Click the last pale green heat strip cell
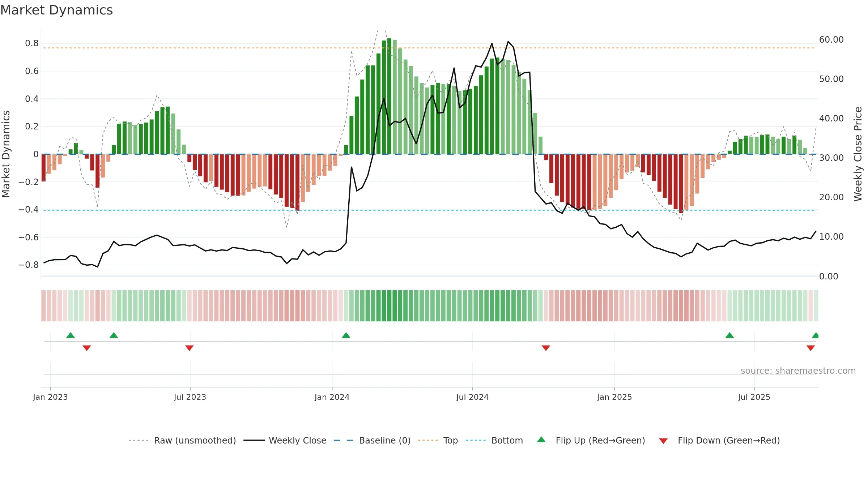The width and height of the screenshot is (868, 488). [816, 306]
